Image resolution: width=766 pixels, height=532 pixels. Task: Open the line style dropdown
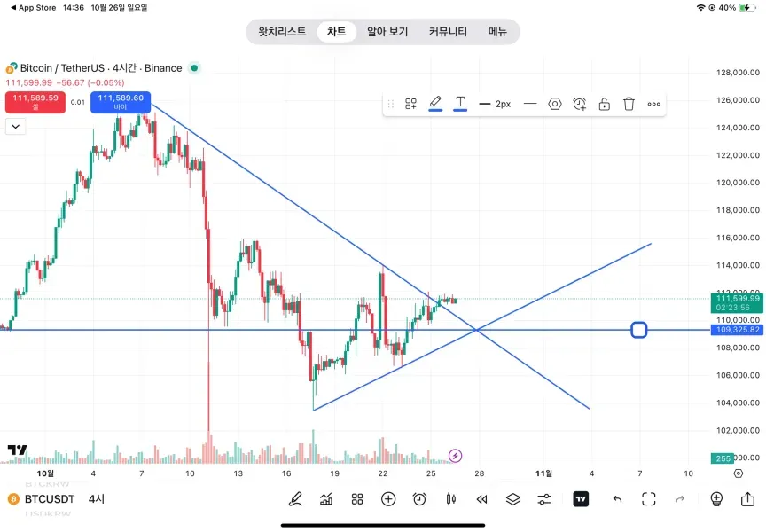pos(530,104)
